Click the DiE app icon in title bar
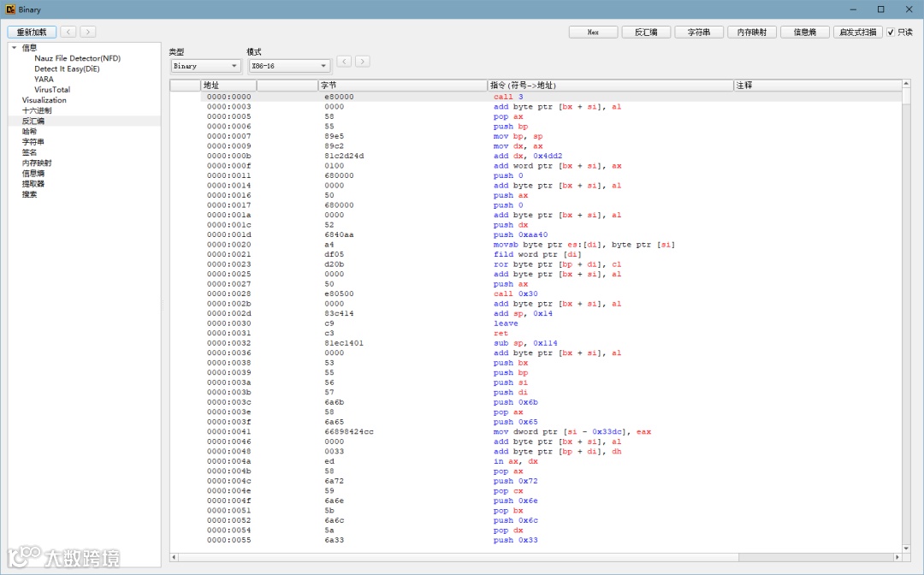924x575 pixels. click(x=9, y=9)
